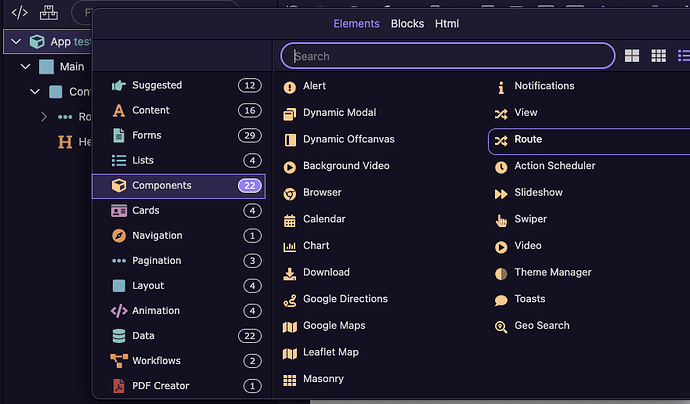Select the Geo Search icon
The width and height of the screenshot is (690, 404).
click(x=501, y=326)
